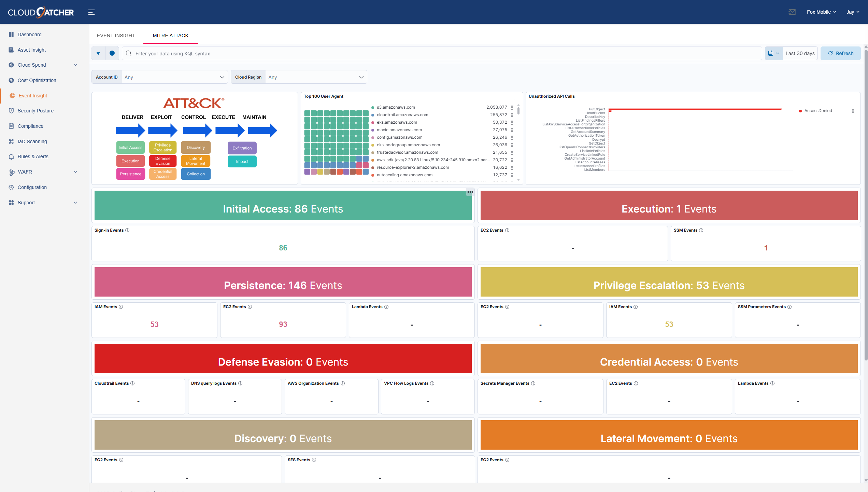The width and height of the screenshot is (868, 492).
Task: Click the filter lines icon
Action: [98, 53]
